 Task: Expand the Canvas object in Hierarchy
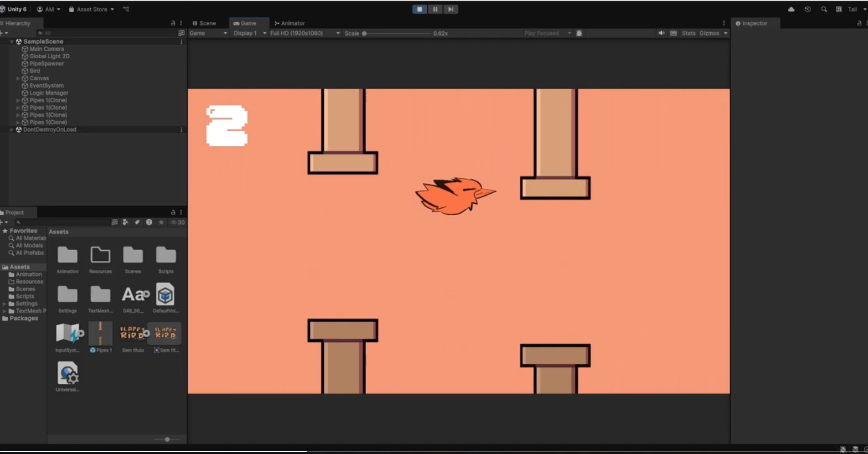coord(18,78)
